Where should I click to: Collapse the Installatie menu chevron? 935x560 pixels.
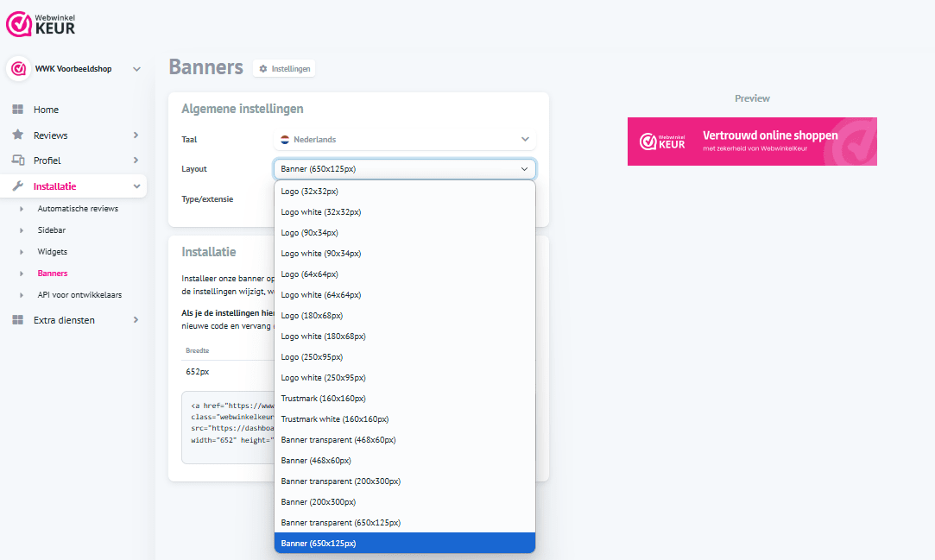click(136, 186)
